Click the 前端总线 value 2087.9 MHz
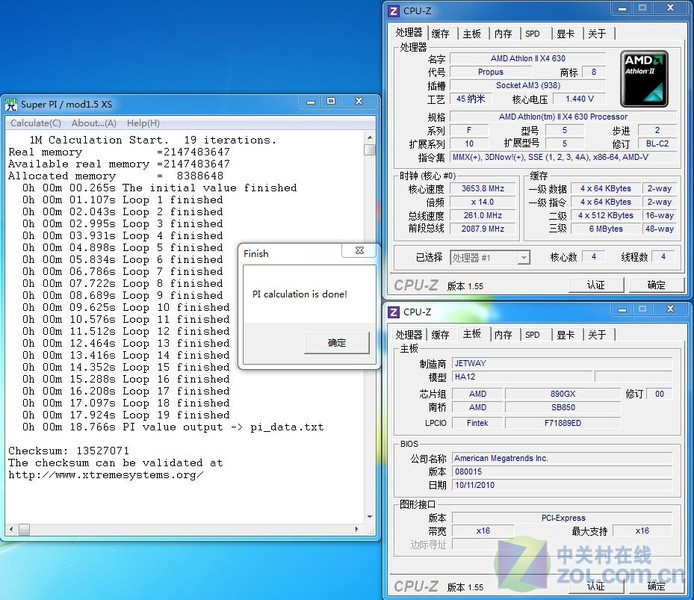The image size is (694, 600). [x=482, y=229]
